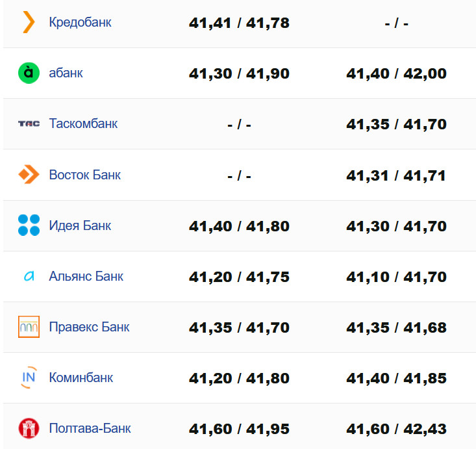Click the green абанк logo icon

[29, 73]
